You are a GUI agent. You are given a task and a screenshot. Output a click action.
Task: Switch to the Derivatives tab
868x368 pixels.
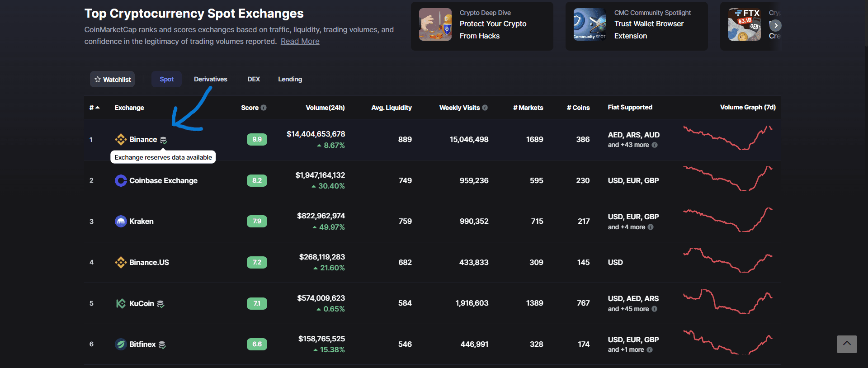click(x=210, y=79)
